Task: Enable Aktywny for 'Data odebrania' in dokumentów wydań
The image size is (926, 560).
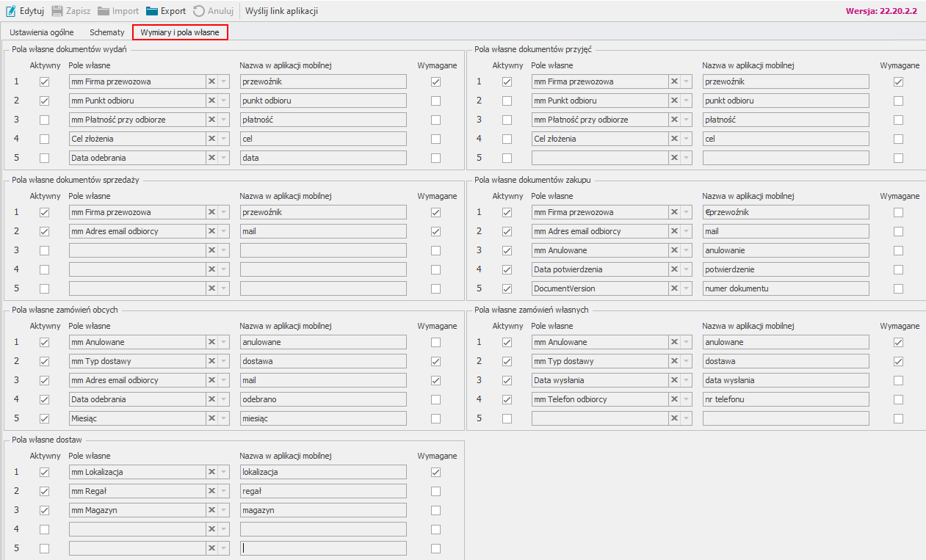Action: 45,158
